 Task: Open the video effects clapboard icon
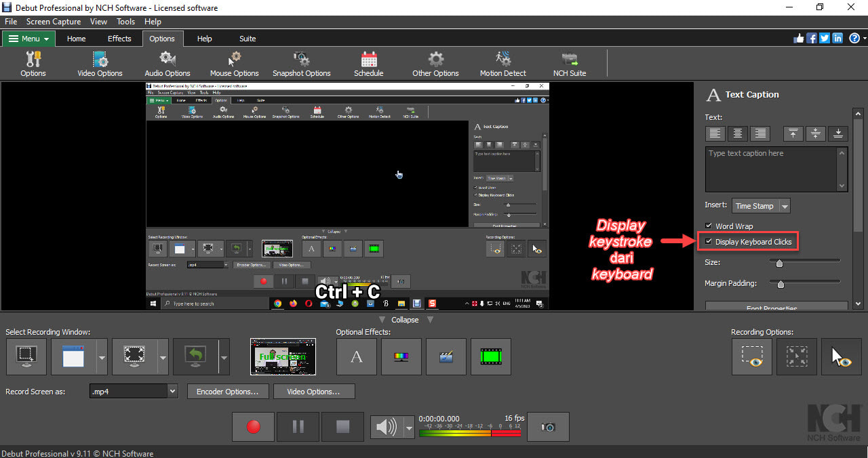coord(446,356)
